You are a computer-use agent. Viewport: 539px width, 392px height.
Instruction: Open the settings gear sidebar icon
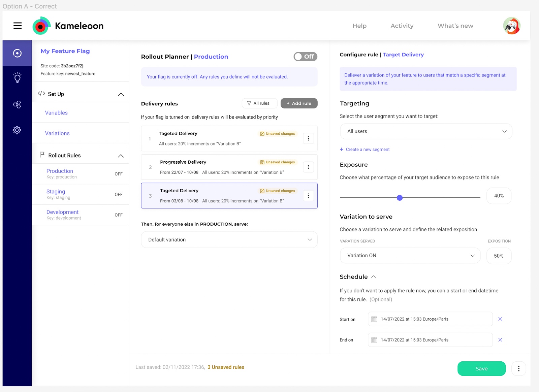click(x=17, y=130)
